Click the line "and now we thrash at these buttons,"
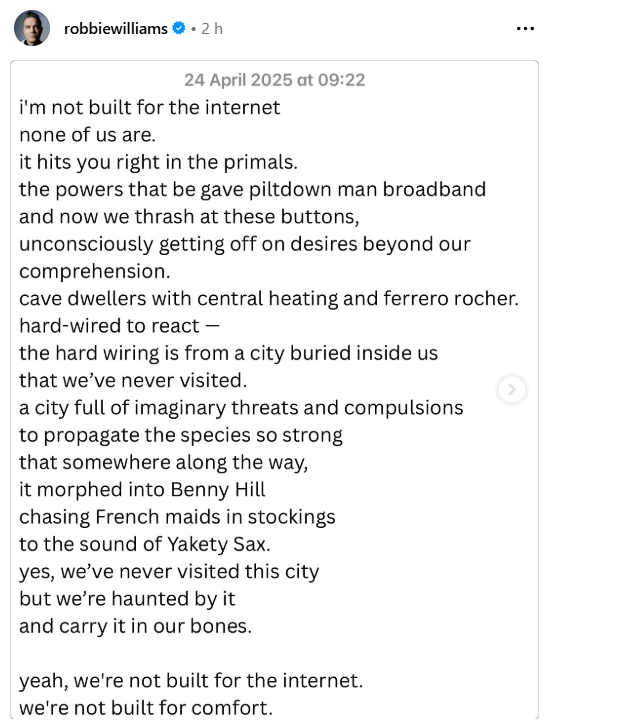This screenshot has width=636, height=721. pos(189,217)
